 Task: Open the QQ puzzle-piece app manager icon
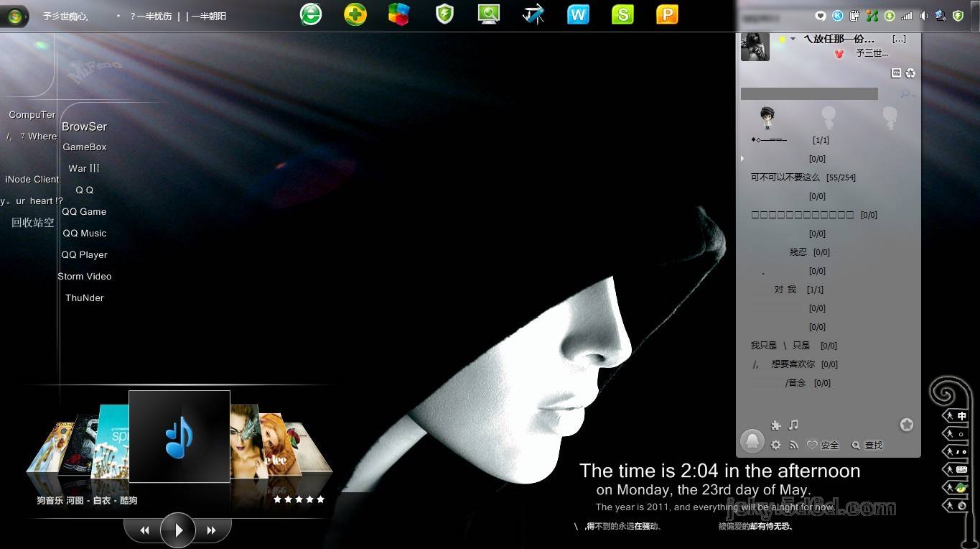tap(776, 425)
